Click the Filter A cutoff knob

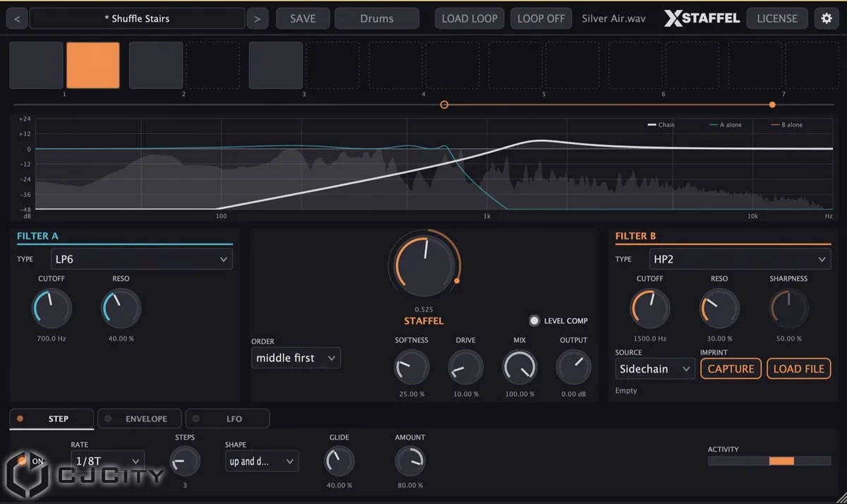52,309
